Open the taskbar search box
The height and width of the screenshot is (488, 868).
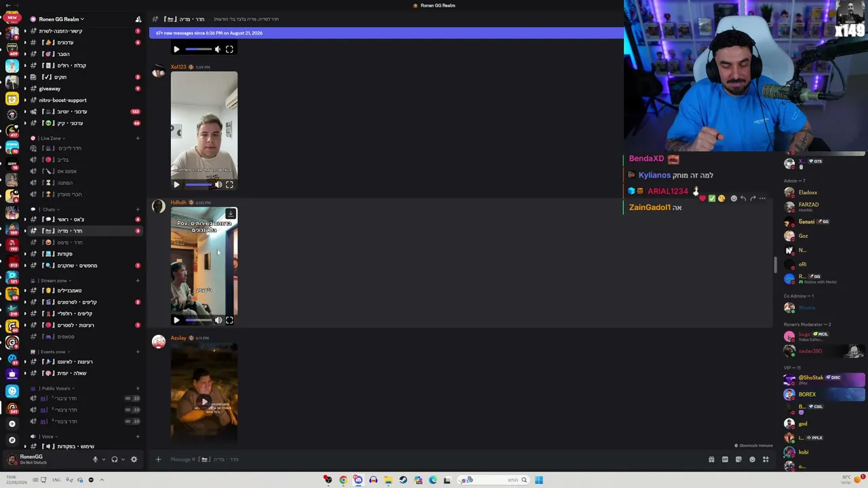(493, 480)
